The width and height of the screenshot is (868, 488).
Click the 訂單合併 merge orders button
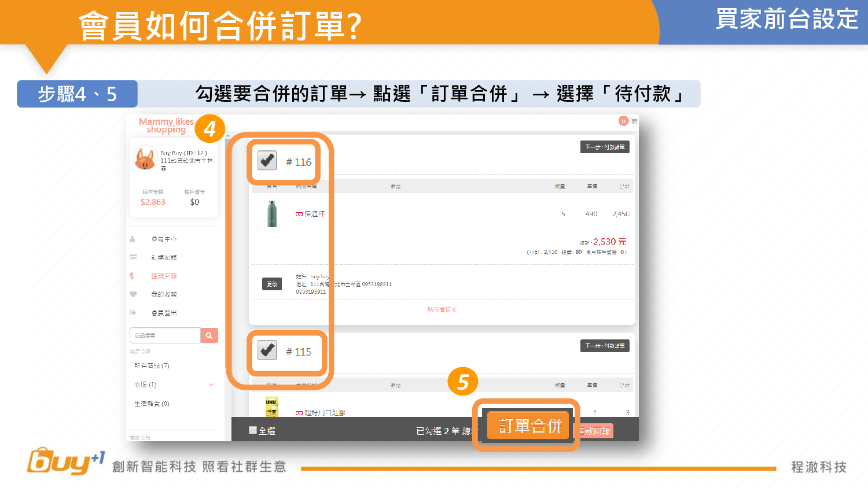point(529,426)
